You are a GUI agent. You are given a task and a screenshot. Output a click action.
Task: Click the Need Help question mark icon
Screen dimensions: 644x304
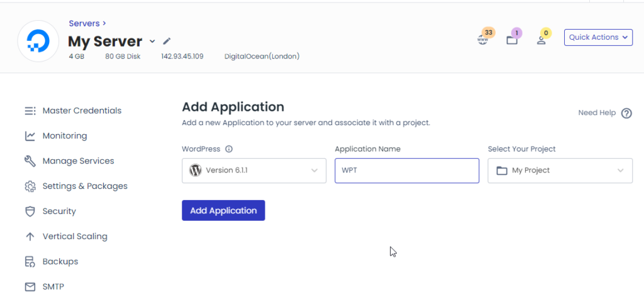(626, 113)
